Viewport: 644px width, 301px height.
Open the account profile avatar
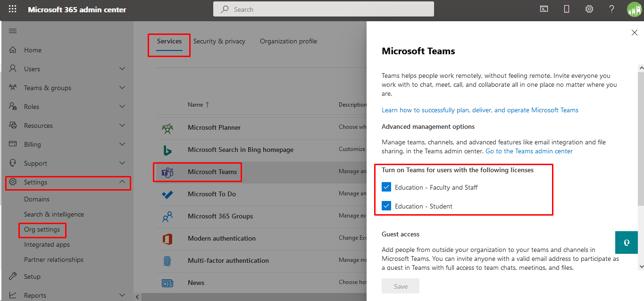634,9
